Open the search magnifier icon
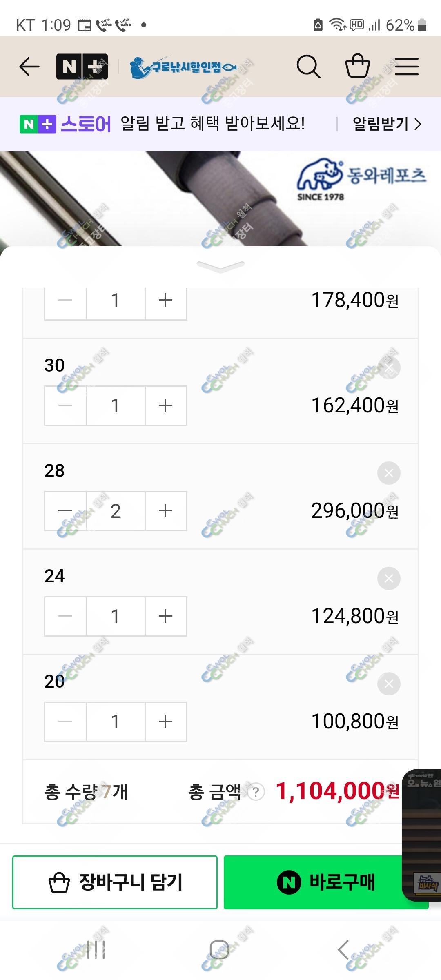The image size is (441, 980). coord(308,67)
